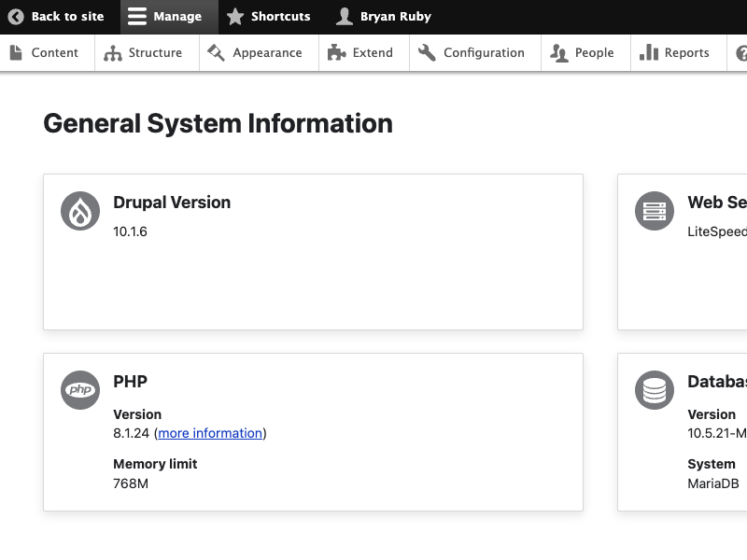This screenshot has height=560, width=747.
Task: Follow the PHP "more information" link
Action: pos(210,433)
